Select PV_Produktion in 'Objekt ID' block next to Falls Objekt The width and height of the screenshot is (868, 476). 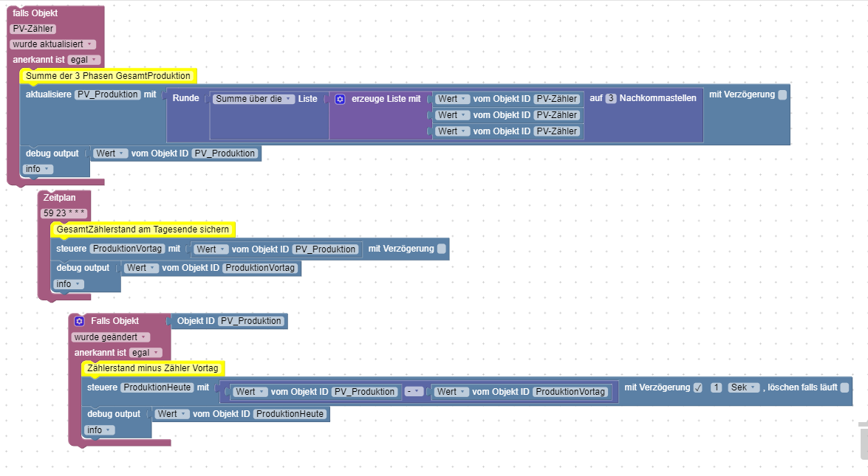click(251, 321)
